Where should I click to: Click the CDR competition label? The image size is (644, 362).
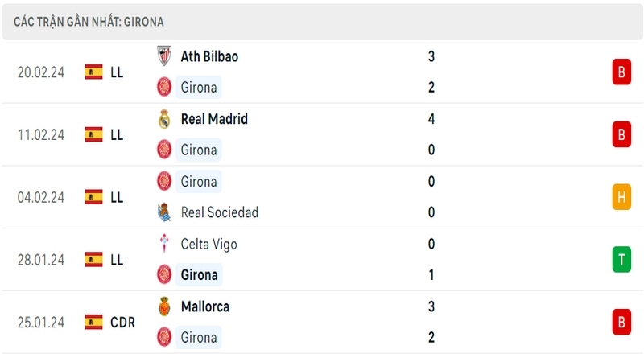click(122, 323)
